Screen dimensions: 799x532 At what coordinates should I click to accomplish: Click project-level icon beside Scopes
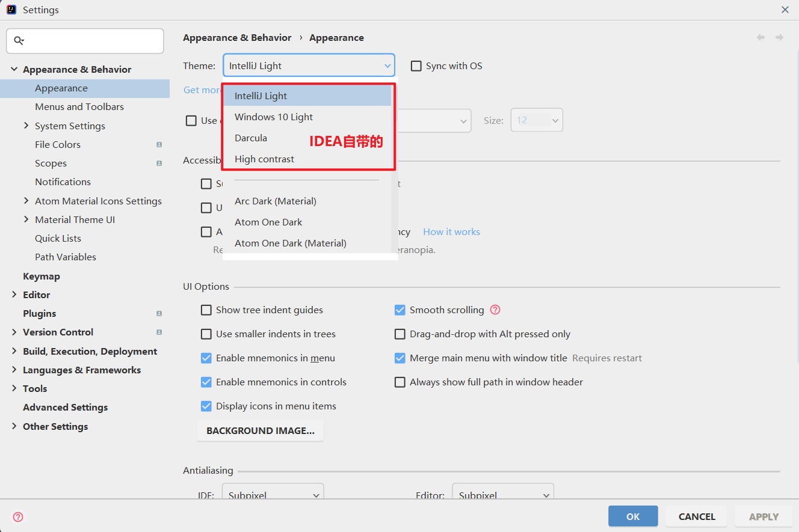coord(159,164)
